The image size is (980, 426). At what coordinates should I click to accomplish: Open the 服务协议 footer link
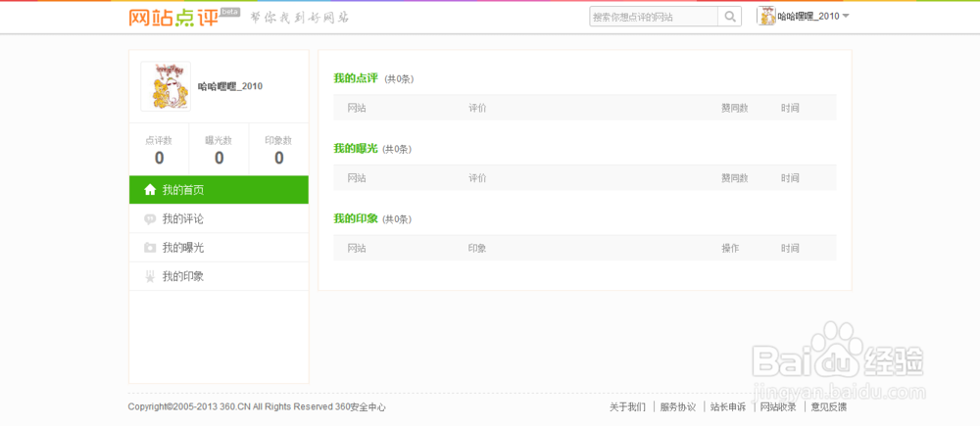678,407
